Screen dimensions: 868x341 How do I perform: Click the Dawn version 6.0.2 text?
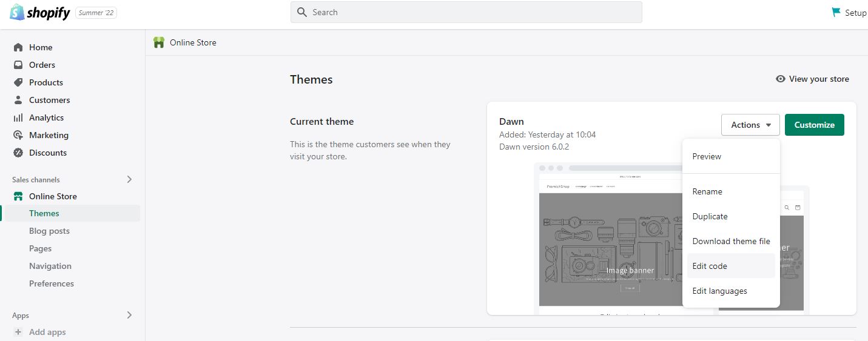point(534,147)
